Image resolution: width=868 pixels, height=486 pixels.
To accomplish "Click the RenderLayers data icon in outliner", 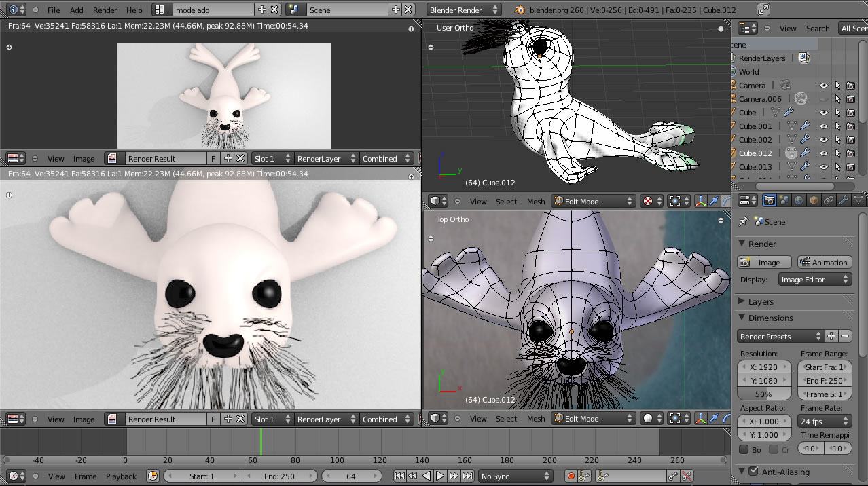I will (803, 58).
